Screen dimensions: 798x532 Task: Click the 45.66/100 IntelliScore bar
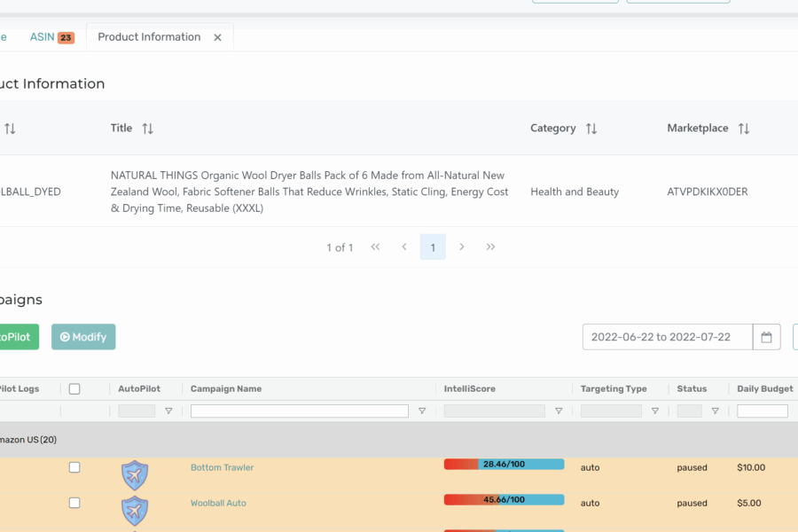click(504, 500)
